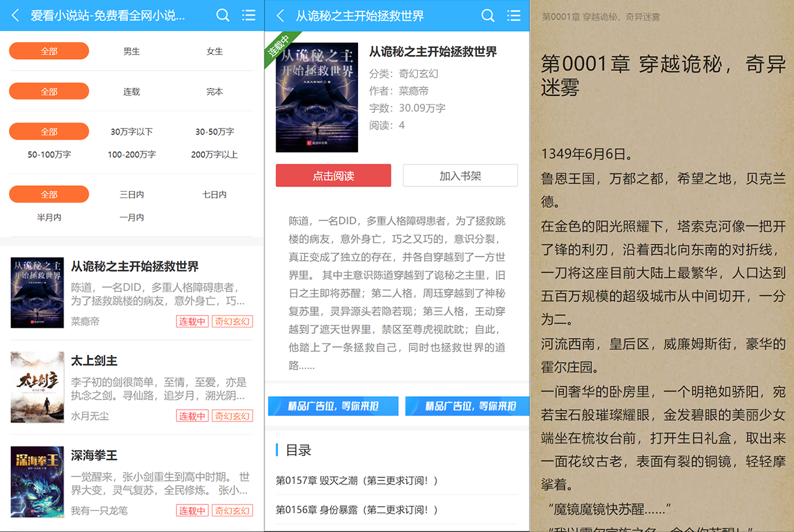Go back from the book detail page
The height and width of the screenshot is (532, 794).
(x=281, y=16)
